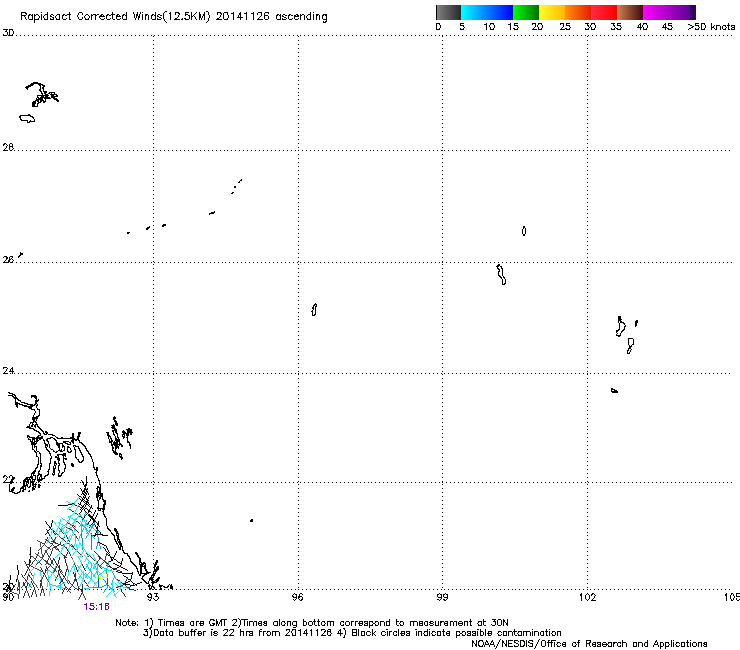
Task: Click the 'Data buffer is 22 hrs' note
Action: tap(352, 633)
